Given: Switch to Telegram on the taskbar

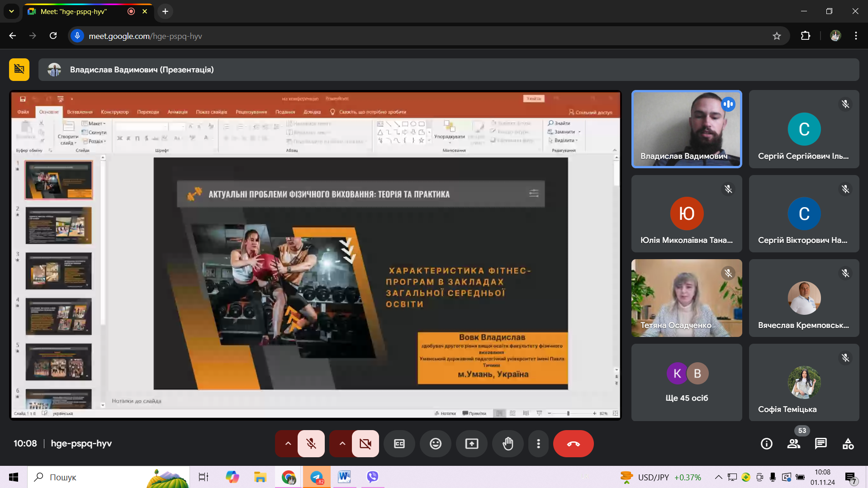Looking at the screenshot, I should tap(317, 477).
